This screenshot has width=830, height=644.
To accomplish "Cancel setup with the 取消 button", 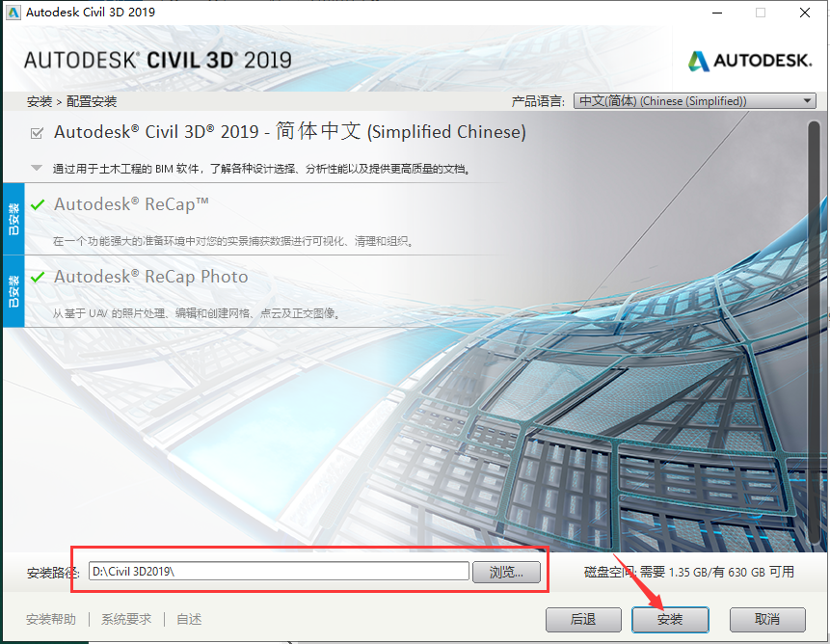I will tap(767, 619).
